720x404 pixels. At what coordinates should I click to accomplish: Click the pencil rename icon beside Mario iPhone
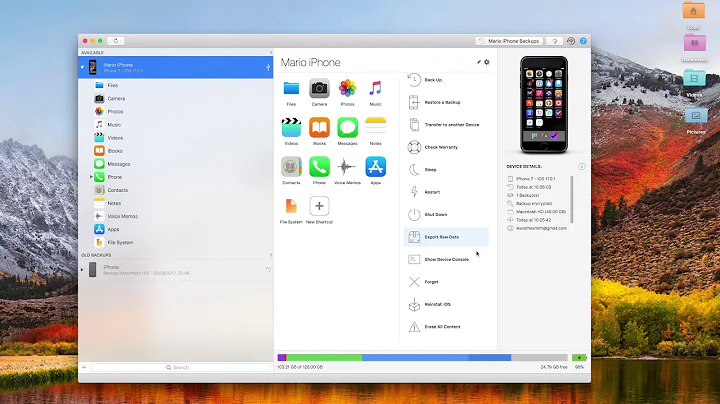coord(478,62)
